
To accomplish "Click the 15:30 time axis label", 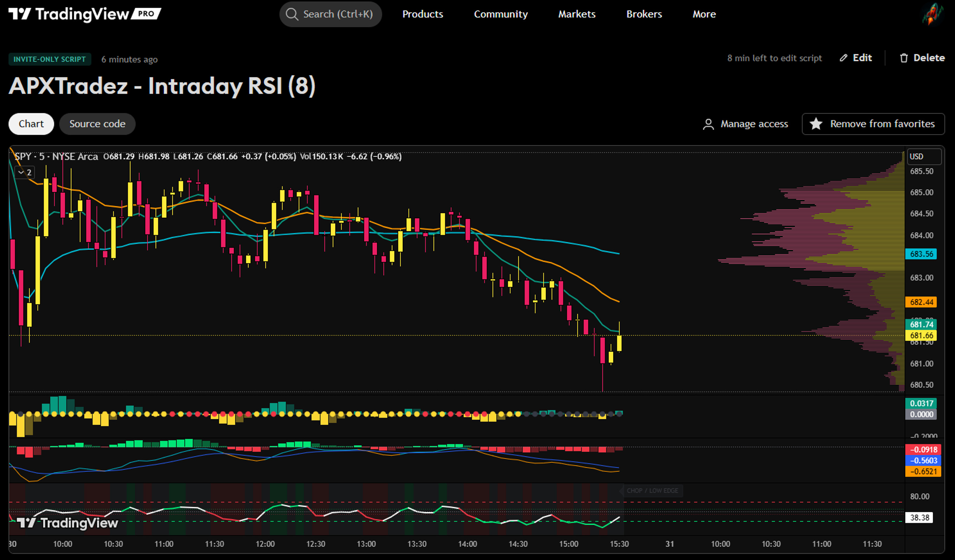I will (x=619, y=544).
